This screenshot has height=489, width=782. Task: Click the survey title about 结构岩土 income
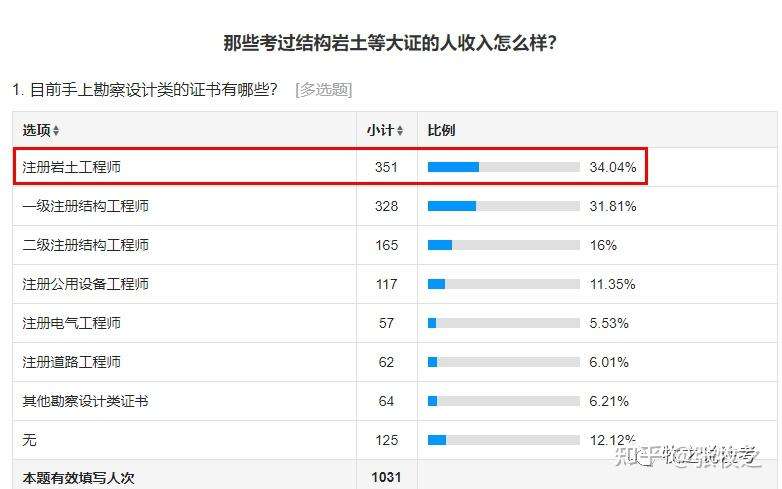point(390,43)
